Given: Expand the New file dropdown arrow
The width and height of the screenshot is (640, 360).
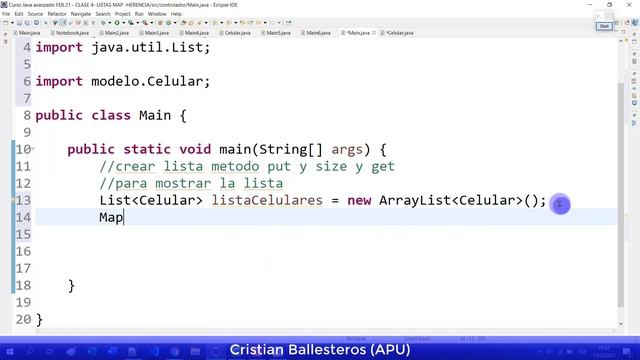Looking at the screenshot, I should tap(12, 23).
